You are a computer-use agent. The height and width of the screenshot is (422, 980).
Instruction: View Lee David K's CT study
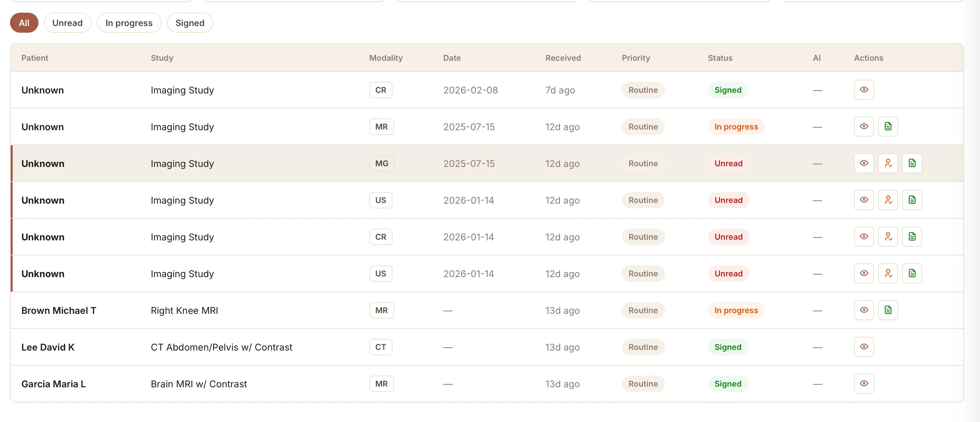(864, 347)
